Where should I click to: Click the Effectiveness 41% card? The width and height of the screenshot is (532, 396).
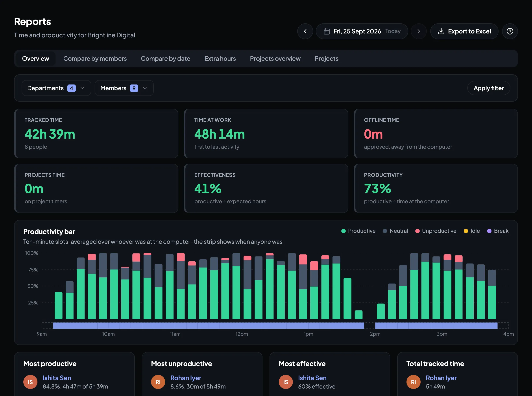coord(266,188)
